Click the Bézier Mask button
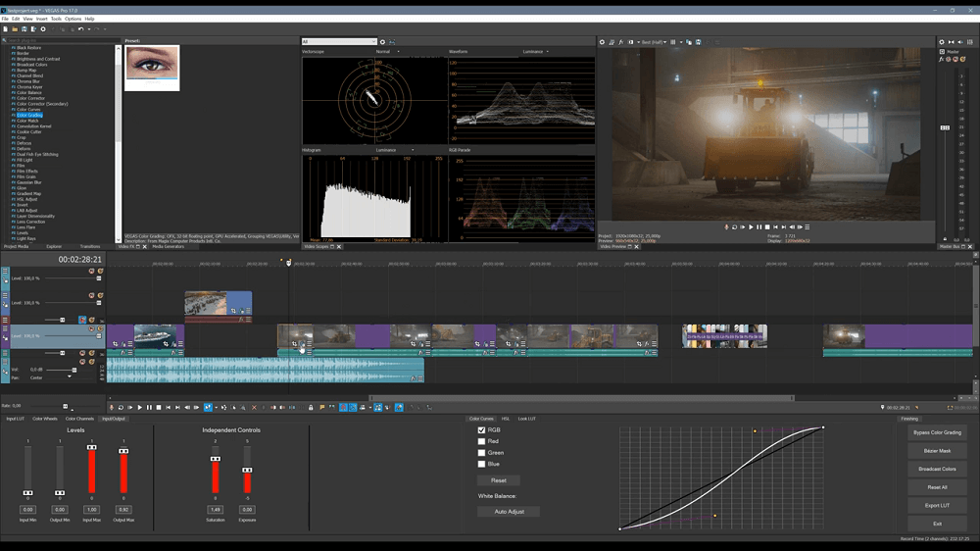 pos(937,450)
